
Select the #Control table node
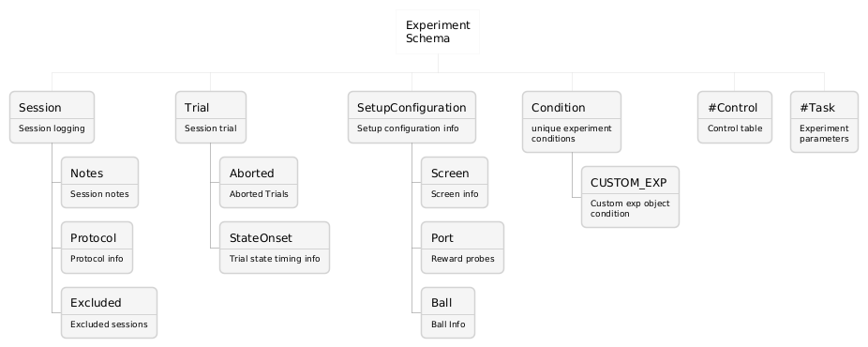click(735, 117)
